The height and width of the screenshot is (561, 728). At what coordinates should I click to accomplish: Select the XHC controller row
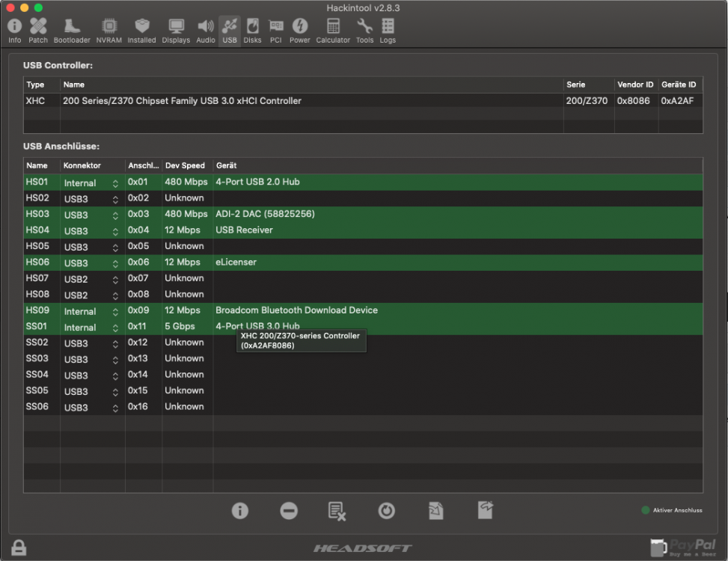click(363, 101)
